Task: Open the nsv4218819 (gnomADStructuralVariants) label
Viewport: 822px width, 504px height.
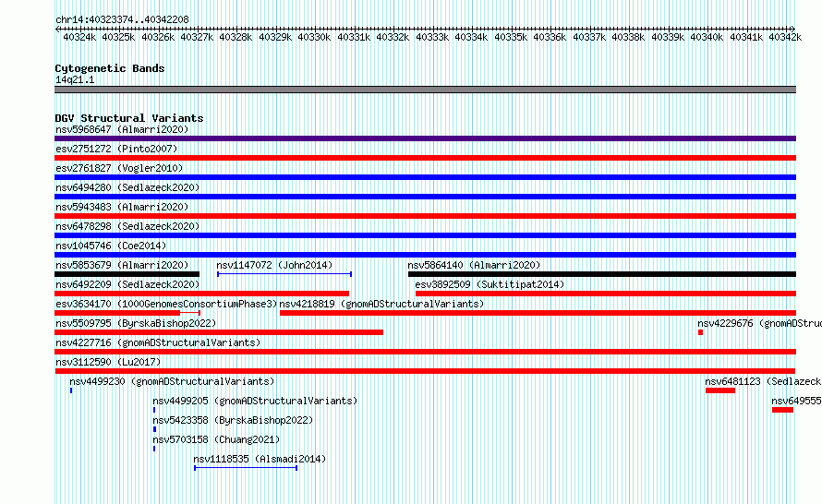Action: [x=381, y=304]
